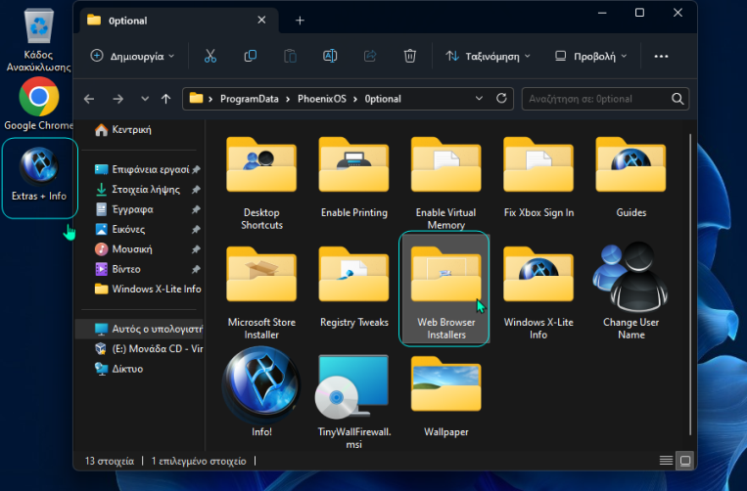Screen dimensions: 747x491
Task: Open the Προβολή (View) dropdown
Action: 591,56
